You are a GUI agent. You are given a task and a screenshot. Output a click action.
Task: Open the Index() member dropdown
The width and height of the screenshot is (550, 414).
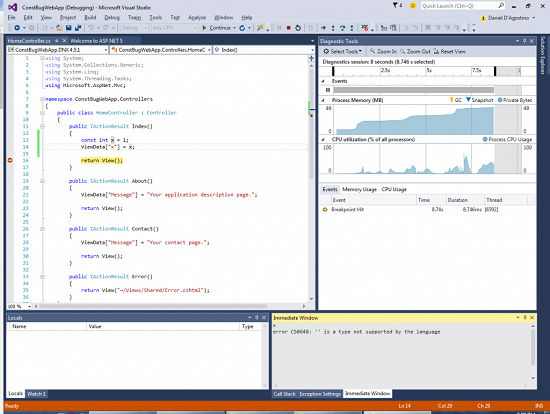coord(312,50)
